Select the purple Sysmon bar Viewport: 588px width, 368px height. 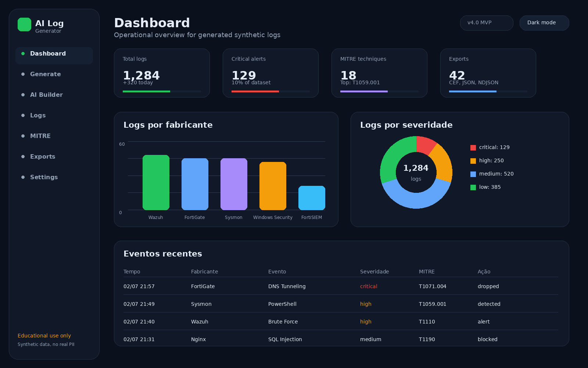pos(234,184)
